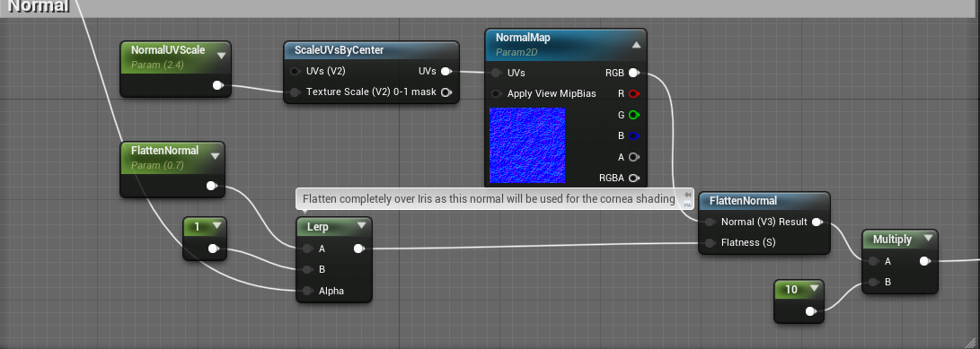Click Texture Scale 0-1 mask output pin
The height and width of the screenshot is (349, 980).
[x=446, y=92]
